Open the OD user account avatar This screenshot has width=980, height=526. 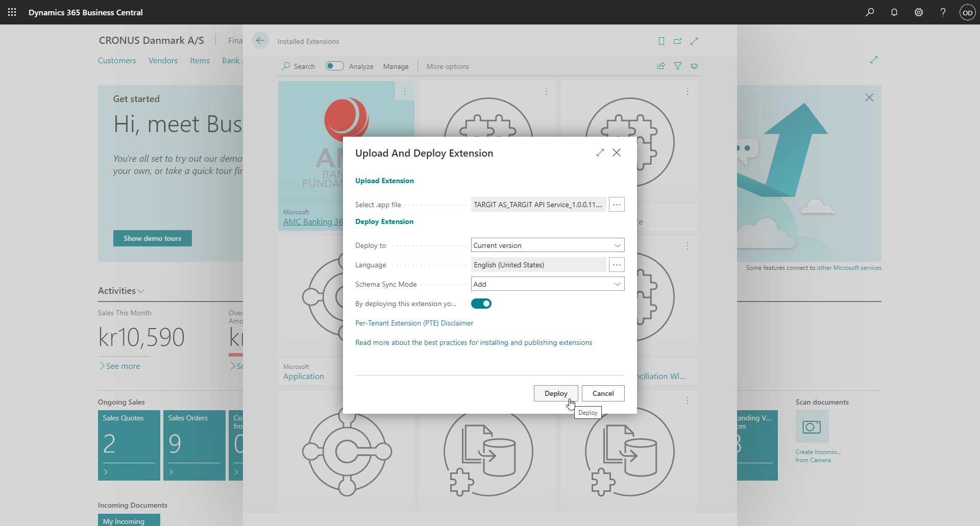coord(967,12)
